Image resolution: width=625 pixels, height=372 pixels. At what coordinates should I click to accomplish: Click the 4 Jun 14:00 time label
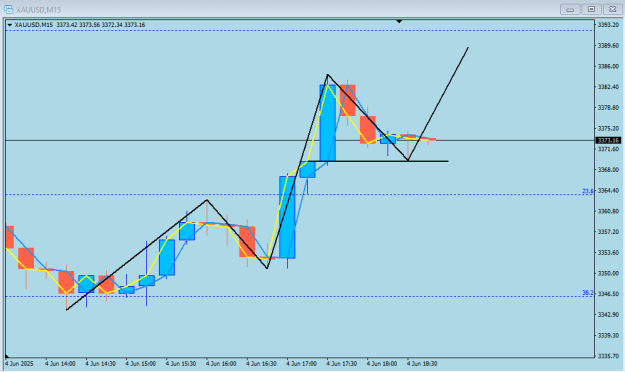click(x=60, y=364)
